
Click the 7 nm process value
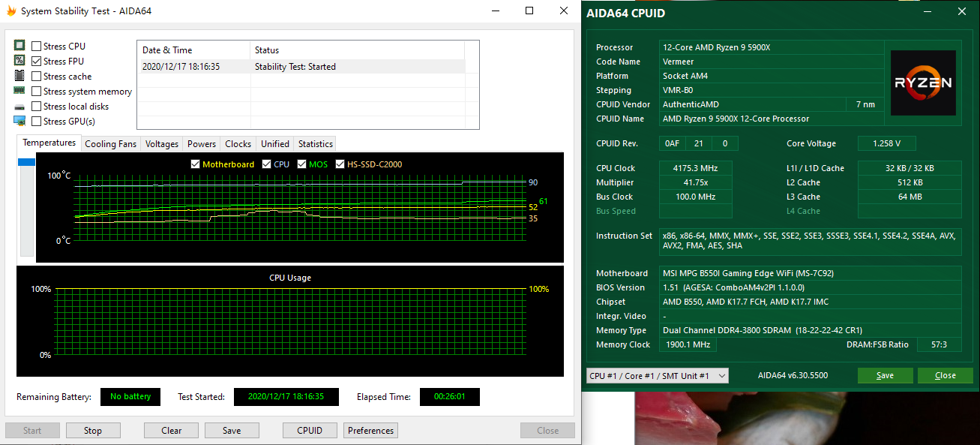pos(865,104)
